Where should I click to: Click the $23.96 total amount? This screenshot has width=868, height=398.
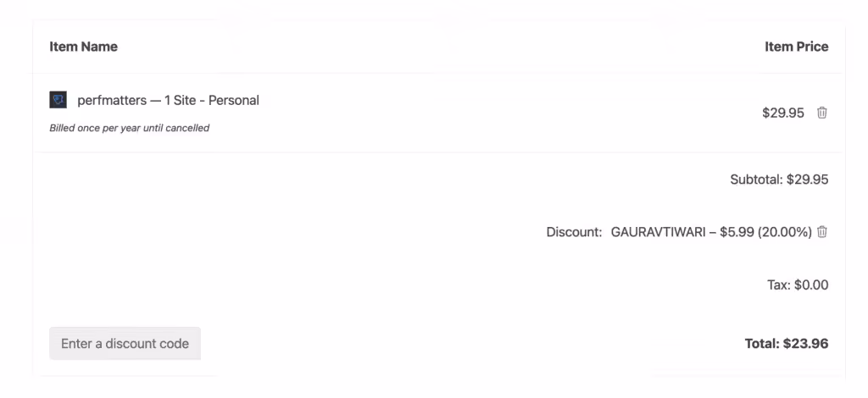pos(805,343)
